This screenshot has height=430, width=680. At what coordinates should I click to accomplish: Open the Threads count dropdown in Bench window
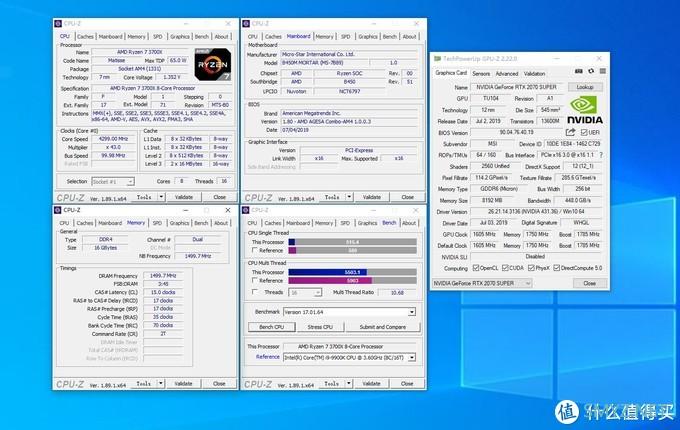(305, 293)
